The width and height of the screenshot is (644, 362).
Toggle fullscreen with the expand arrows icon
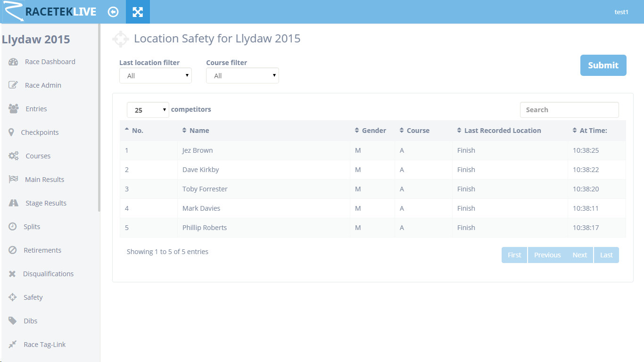tap(138, 12)
